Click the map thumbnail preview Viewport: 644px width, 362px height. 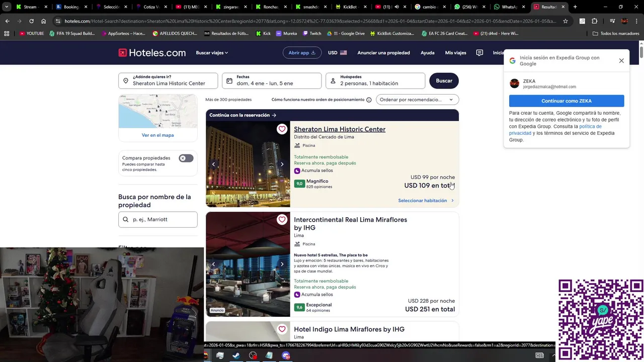click(x=158, y=111)
